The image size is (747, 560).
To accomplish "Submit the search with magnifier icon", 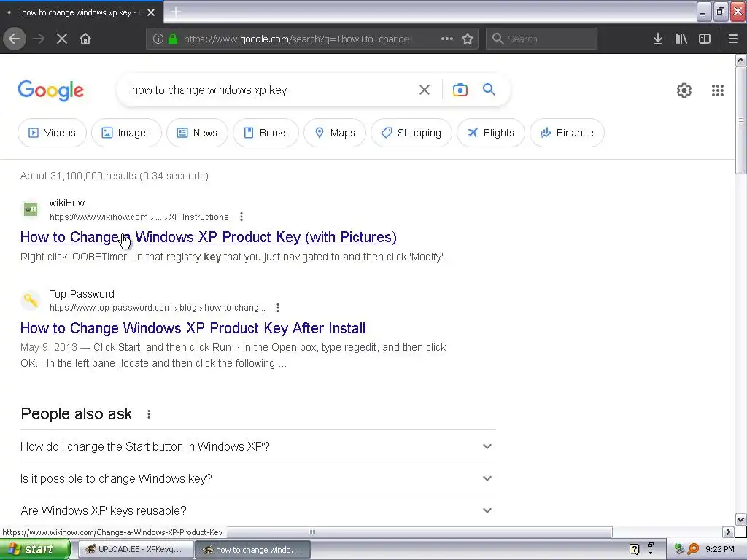I will click(489, 90).
